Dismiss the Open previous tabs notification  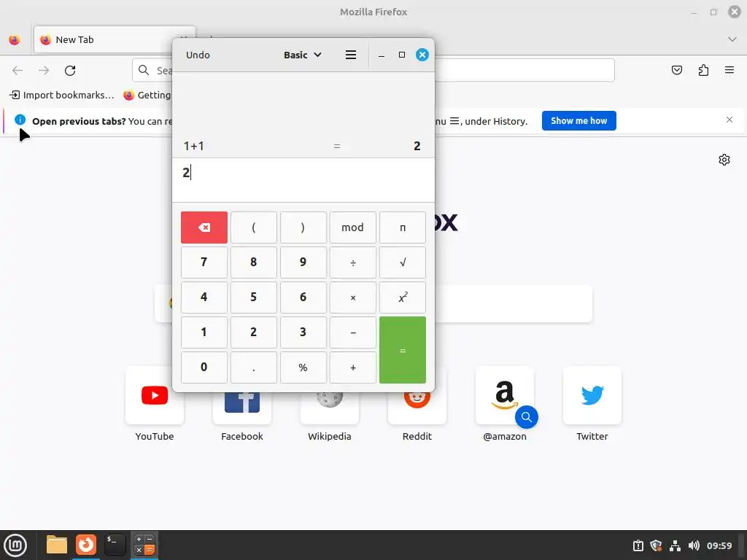729,120
